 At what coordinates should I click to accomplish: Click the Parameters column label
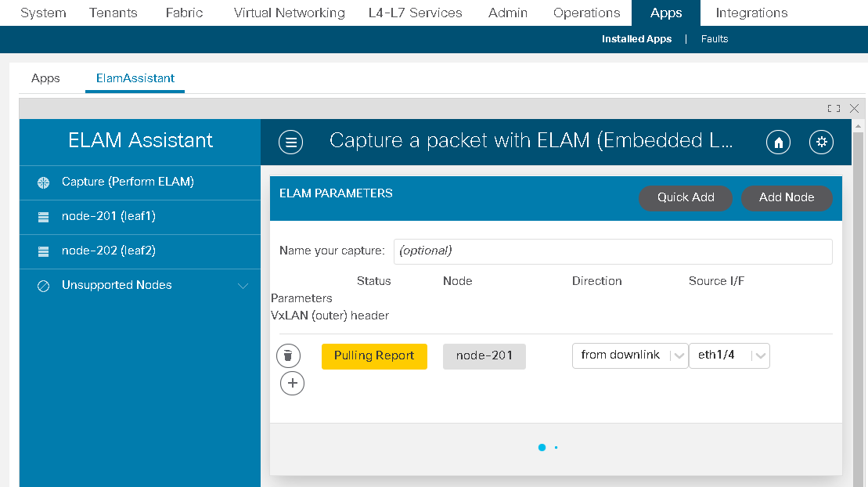pyautogui.click(x=301, y=298)
